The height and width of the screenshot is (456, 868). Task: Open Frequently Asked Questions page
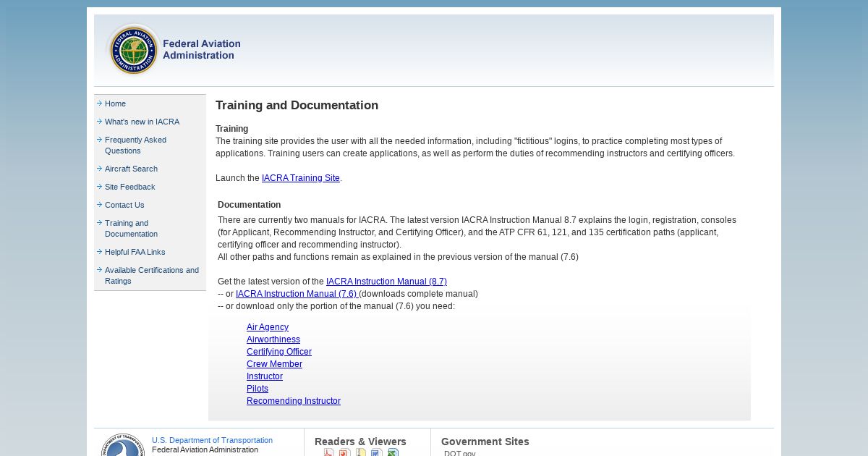coord(135,145)
